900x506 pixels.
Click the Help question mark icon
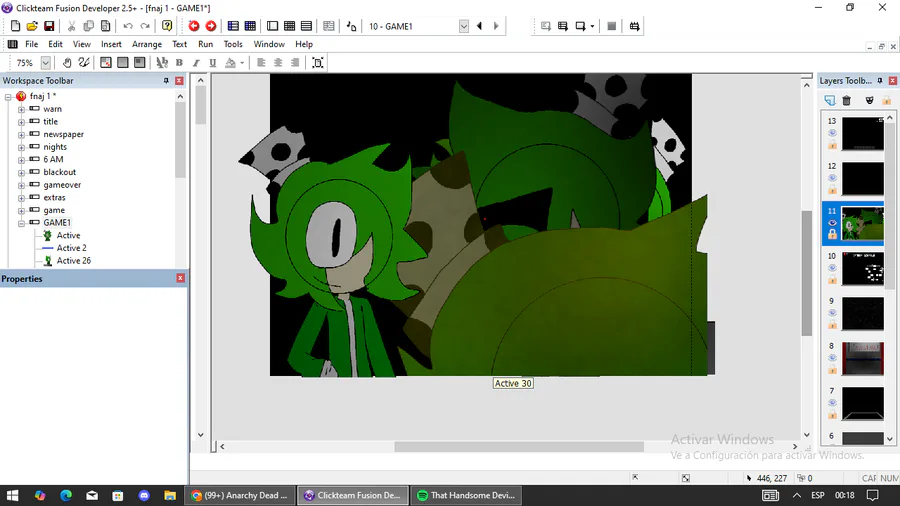click(x=167, y=26)
